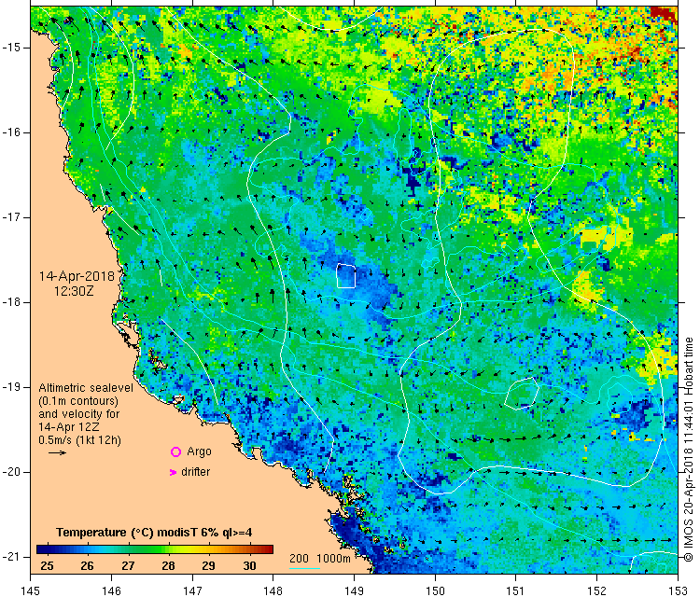The height and width of the screenshot is (597, 700).
Task: Click the cyan 200m depth contour legend line
Action: 304,568
